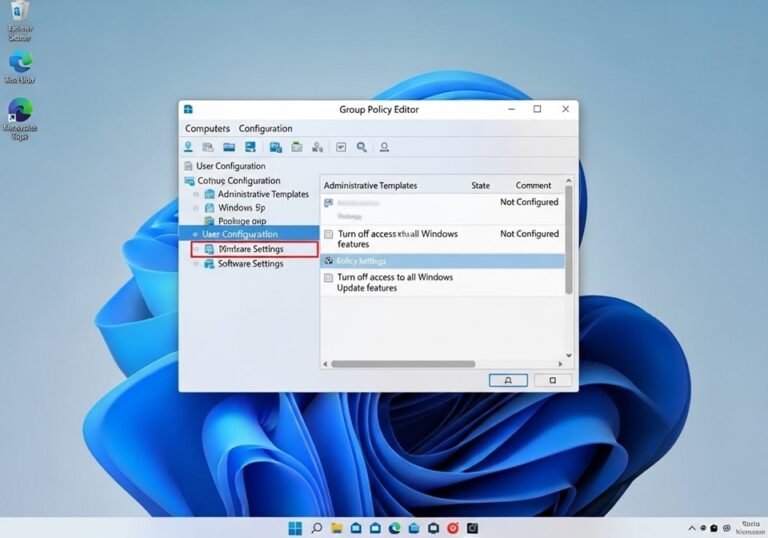The height and width of the screenshot is (538, 768).
Task: Sort by the State column header
Action: (x=480, y=185)
